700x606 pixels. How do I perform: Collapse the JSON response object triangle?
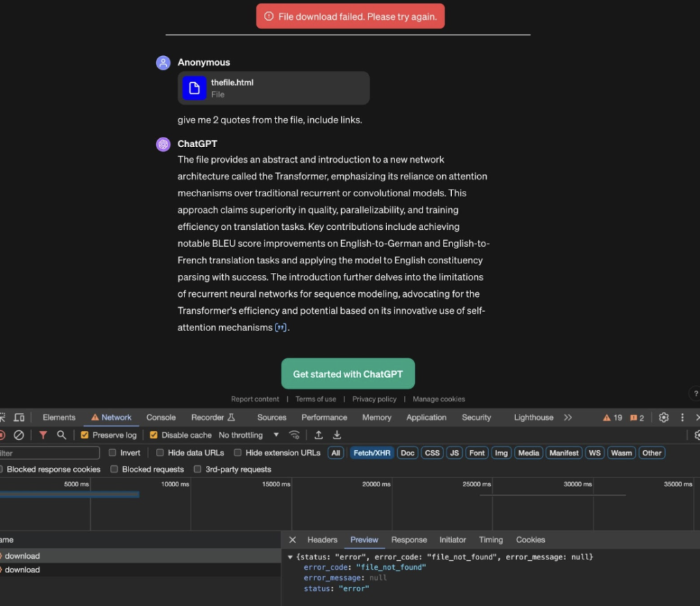pos(290,557)
